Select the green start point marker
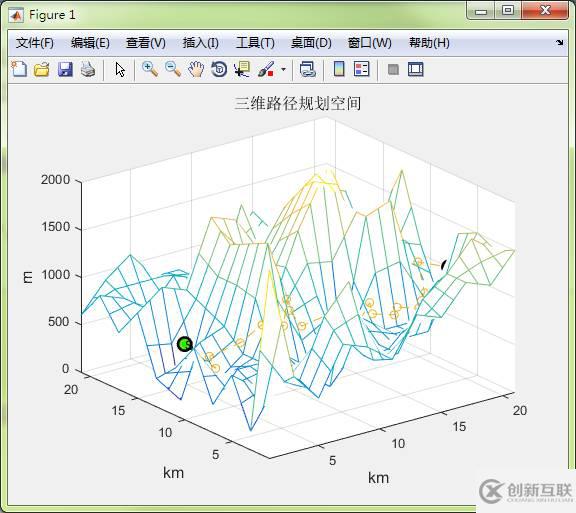576x513 pixels. (x=185, y=344)
